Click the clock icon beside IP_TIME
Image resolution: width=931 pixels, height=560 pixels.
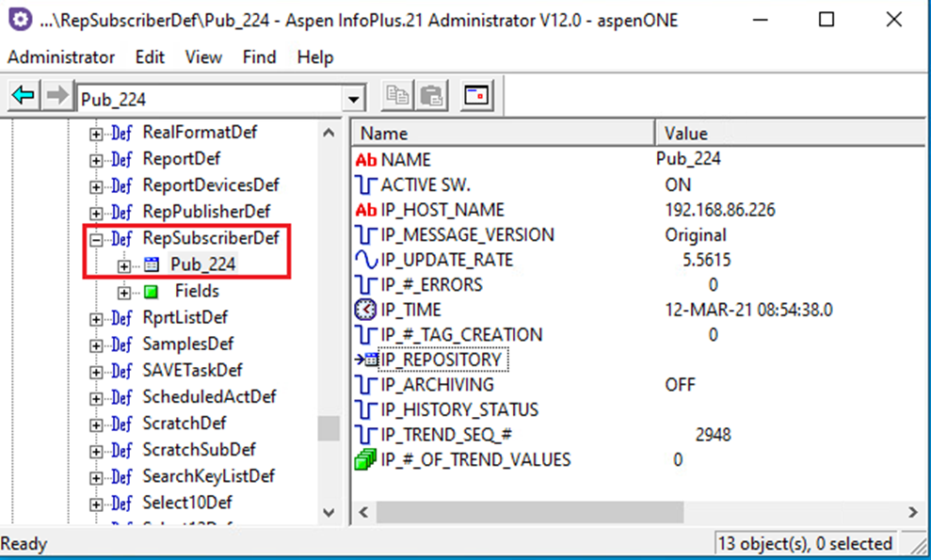366,310
